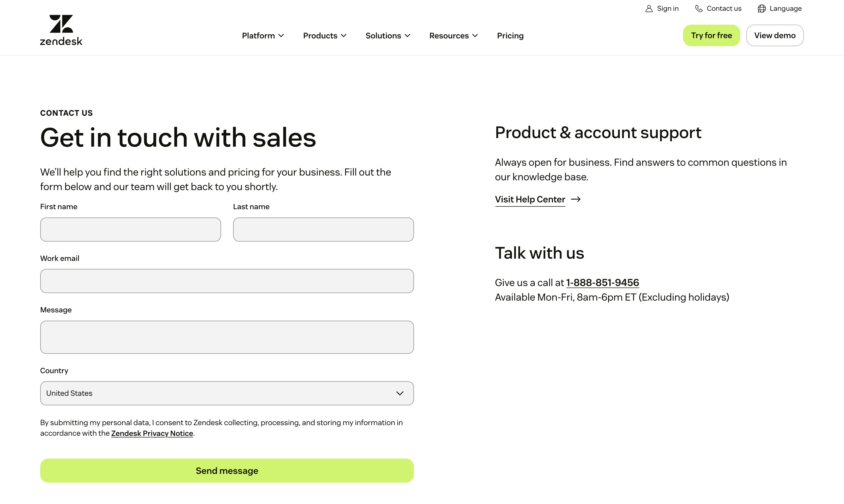
Task: Open the Country select showing United States
Action: (227, 393)
